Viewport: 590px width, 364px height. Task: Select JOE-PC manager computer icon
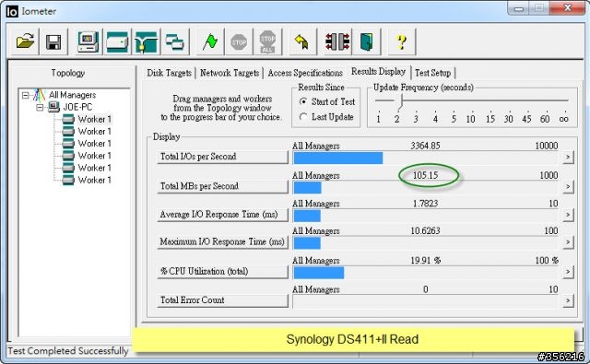(53, 107)
